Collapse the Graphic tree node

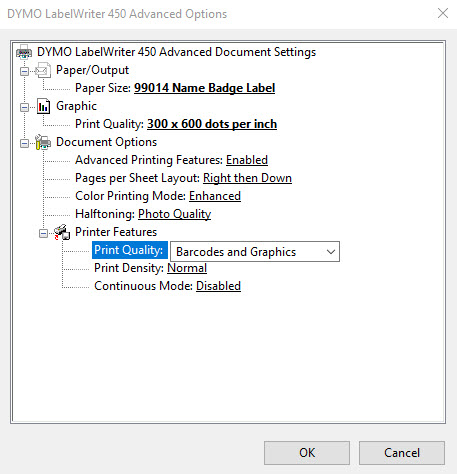[x=24, y=107]
